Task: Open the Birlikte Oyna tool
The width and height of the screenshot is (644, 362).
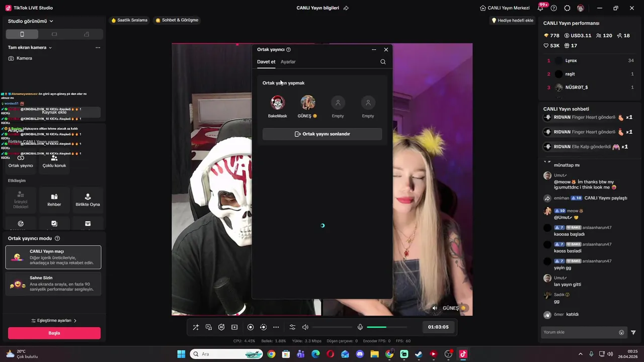Action: click(x=88, y=200)
